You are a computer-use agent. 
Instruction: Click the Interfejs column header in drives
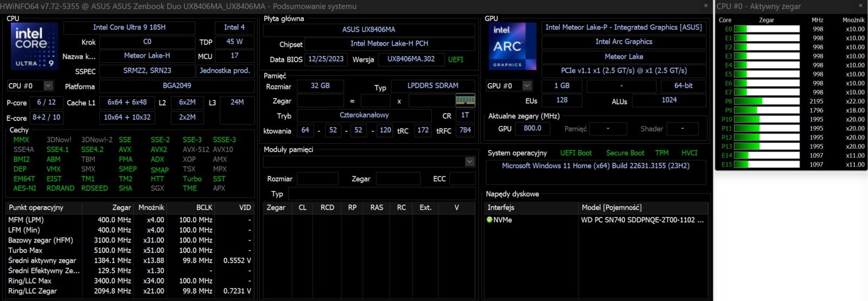point(501,207)
